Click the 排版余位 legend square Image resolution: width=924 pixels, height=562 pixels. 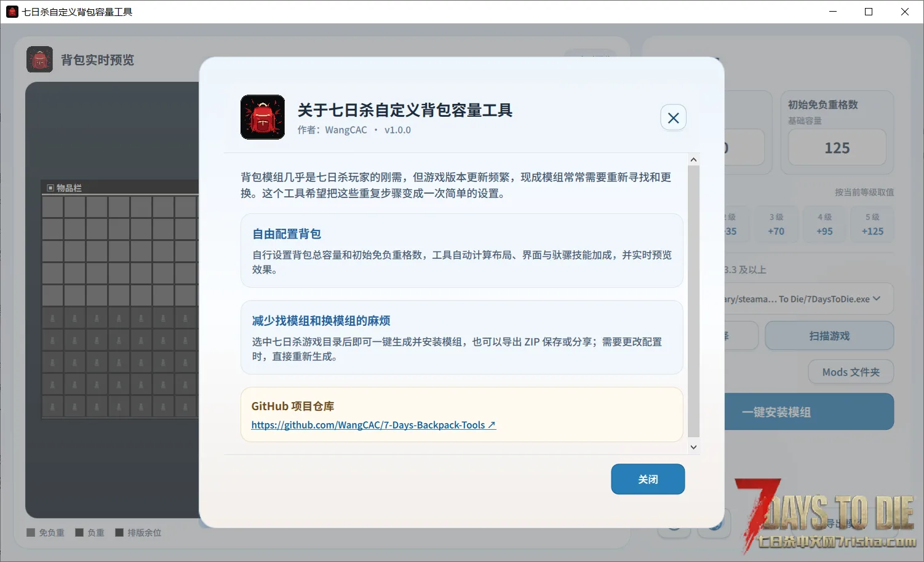coord(119,532)
